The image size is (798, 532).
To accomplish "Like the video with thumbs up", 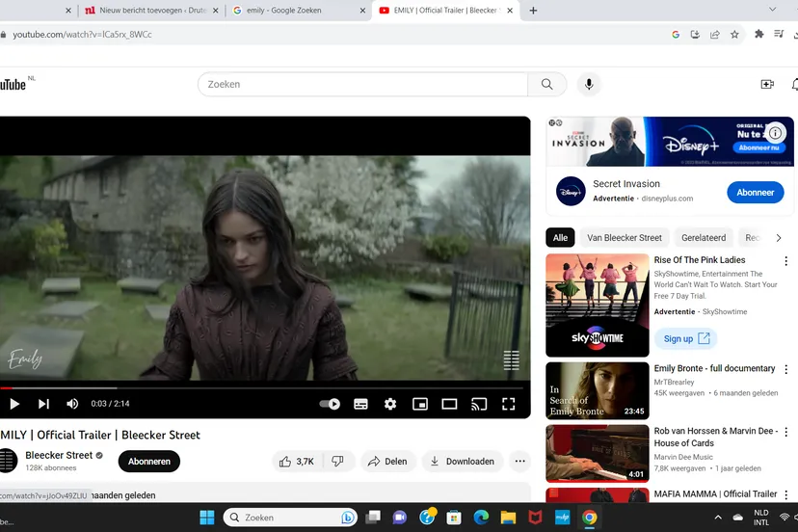I will 297,462.
